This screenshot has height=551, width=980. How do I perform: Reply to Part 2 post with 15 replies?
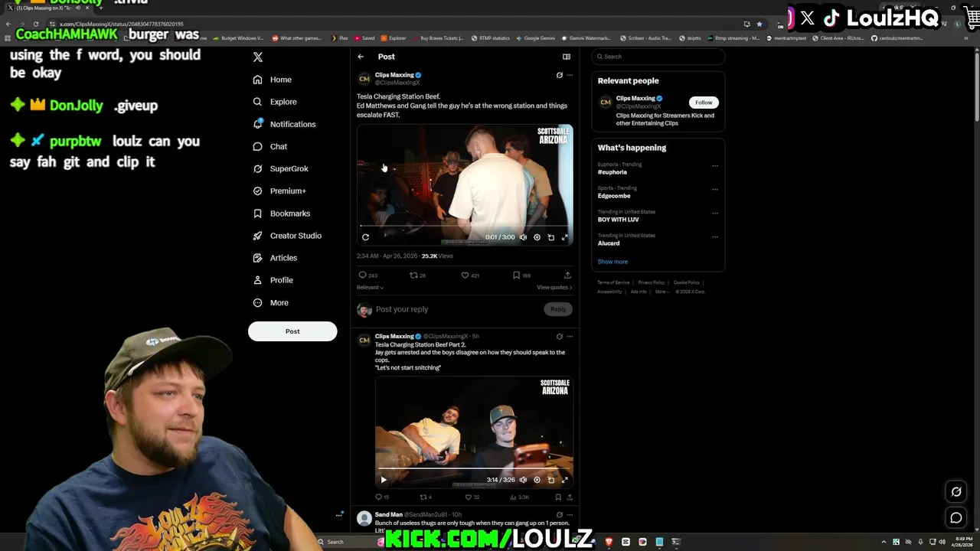pos(382,497)
